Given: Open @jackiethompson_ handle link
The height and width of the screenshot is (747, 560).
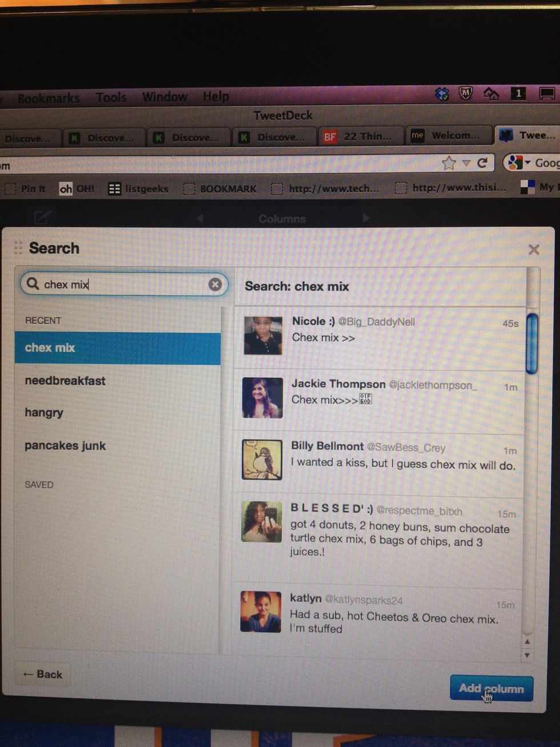Looking at the screenshot, I should (x=433, y=385).
